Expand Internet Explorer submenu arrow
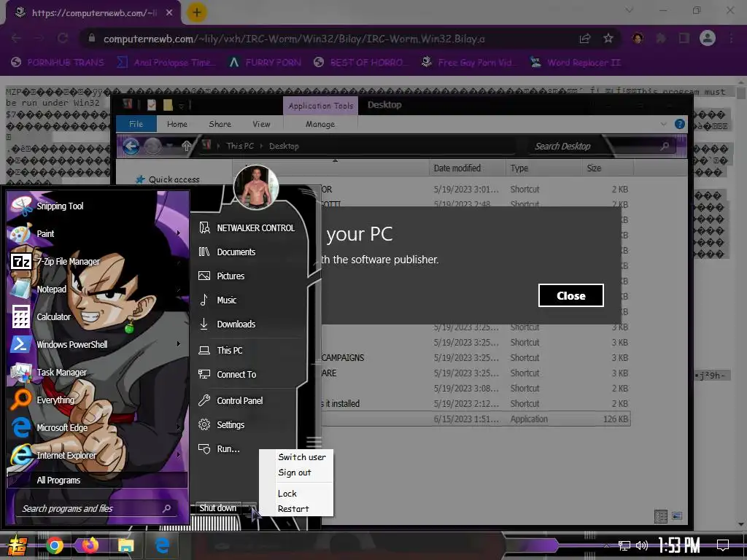Screen dimensions: 747x560 179,455
